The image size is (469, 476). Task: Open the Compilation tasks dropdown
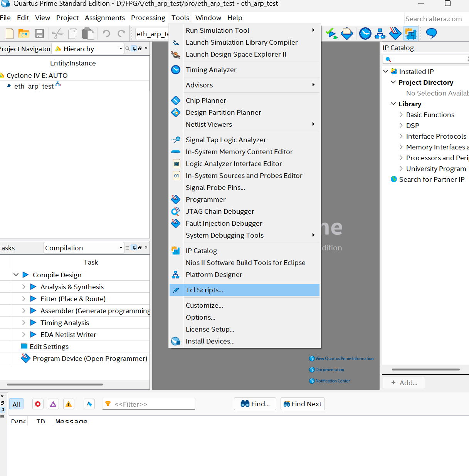[84, 248]
